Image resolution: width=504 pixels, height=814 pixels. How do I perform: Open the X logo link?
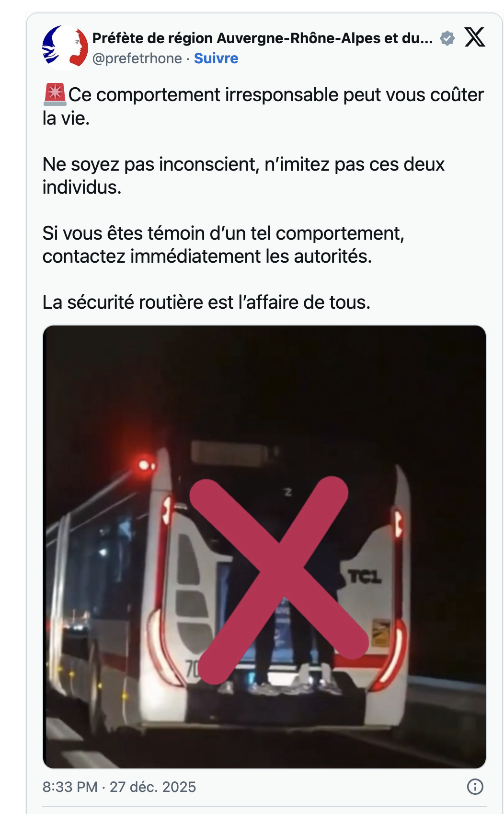pyautogui.click(x=475, y=37)
